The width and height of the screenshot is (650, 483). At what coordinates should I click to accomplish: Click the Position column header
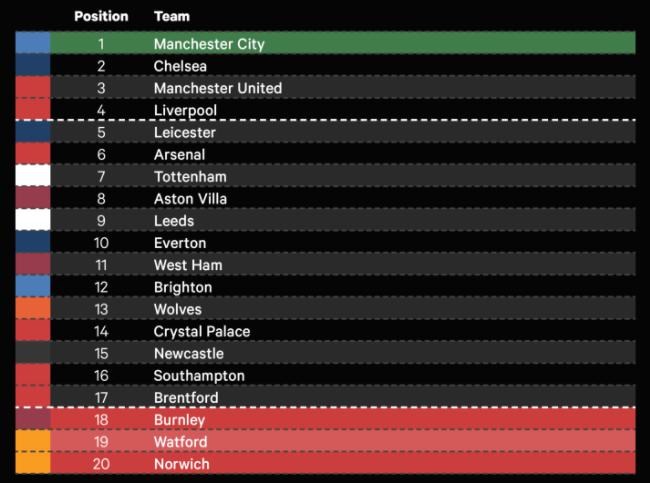(101, 17)
